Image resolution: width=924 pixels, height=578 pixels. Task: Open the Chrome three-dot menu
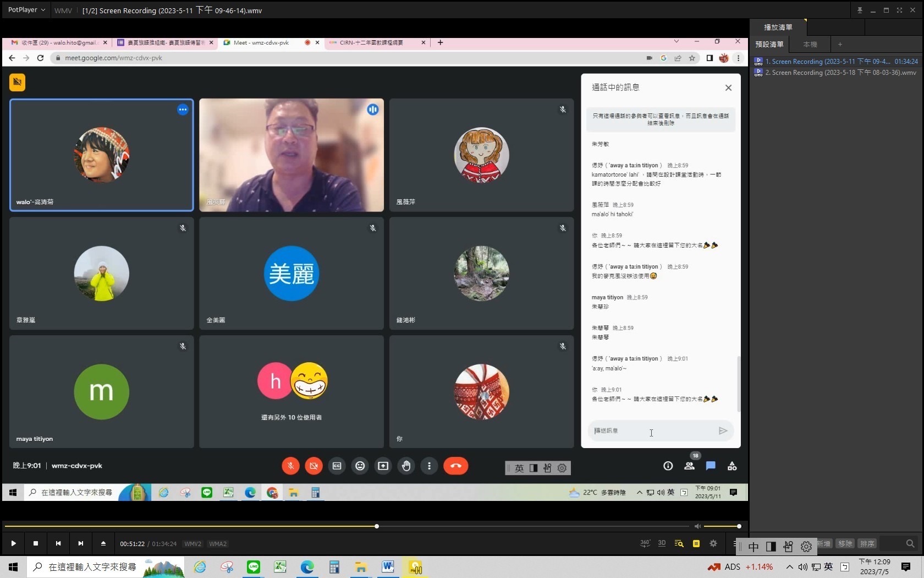pyautogui.click(x=739, y=58)
